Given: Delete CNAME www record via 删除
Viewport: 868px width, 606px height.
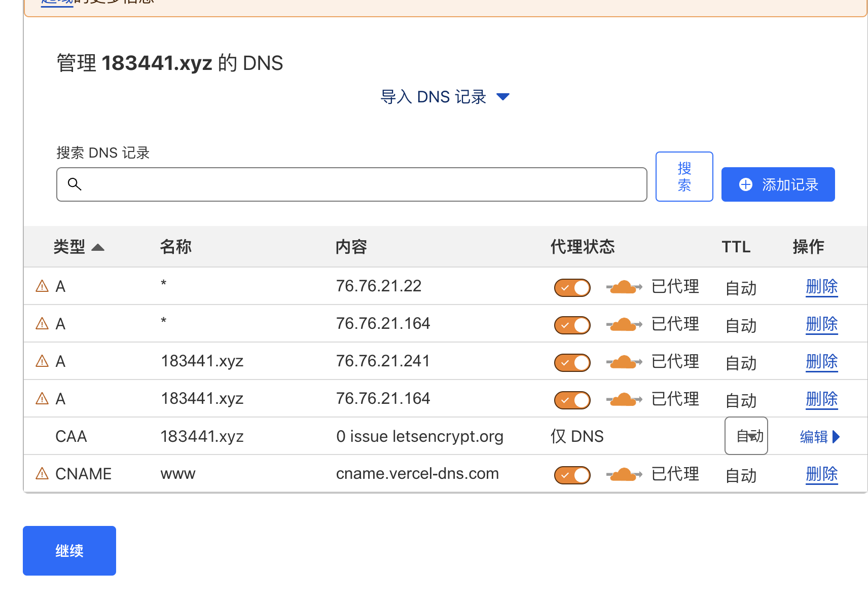Looking at the screenshot, I should pos(822,474).
